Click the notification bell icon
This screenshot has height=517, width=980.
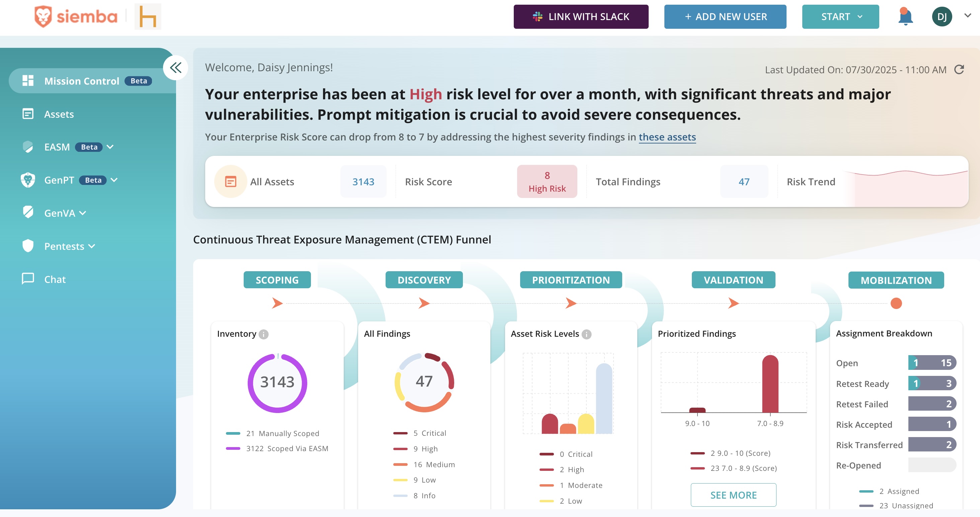pyautogui.click(x=905, y=17)
